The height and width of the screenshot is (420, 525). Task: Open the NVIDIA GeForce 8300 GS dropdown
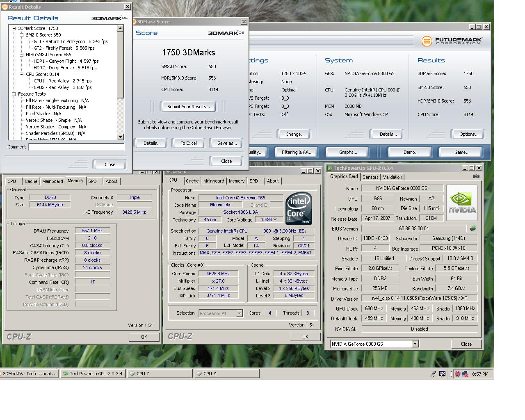[415, 344]
